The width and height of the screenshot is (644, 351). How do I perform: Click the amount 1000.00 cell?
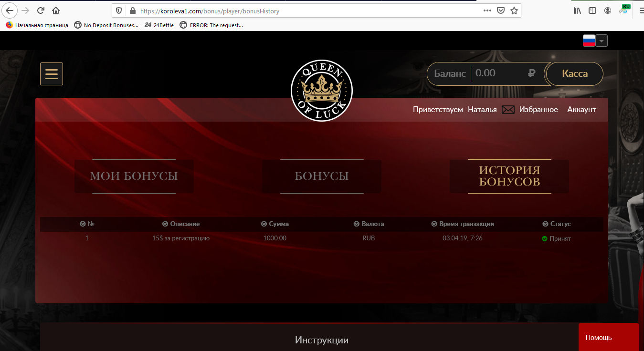tap(275, 238)
